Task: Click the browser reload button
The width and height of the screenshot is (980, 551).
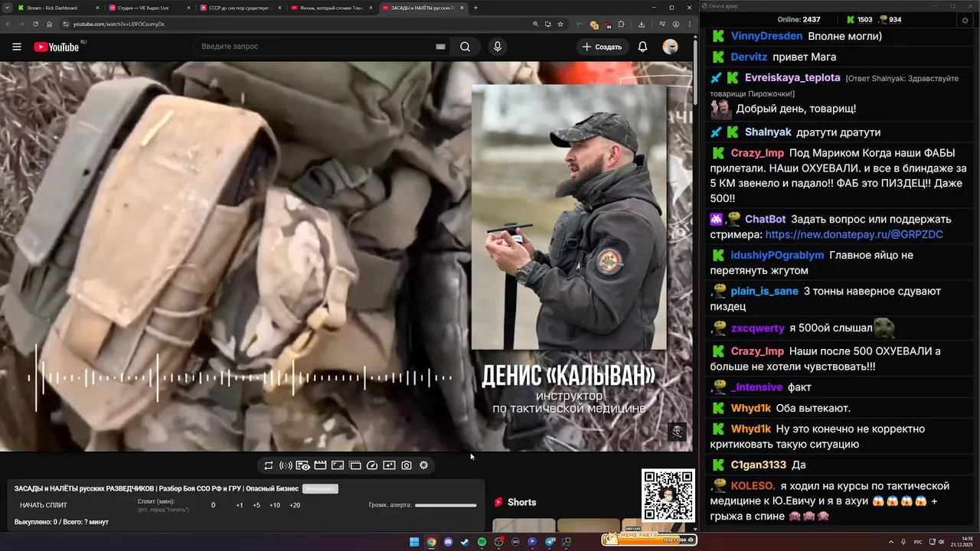Action: (x=35, y=24)
